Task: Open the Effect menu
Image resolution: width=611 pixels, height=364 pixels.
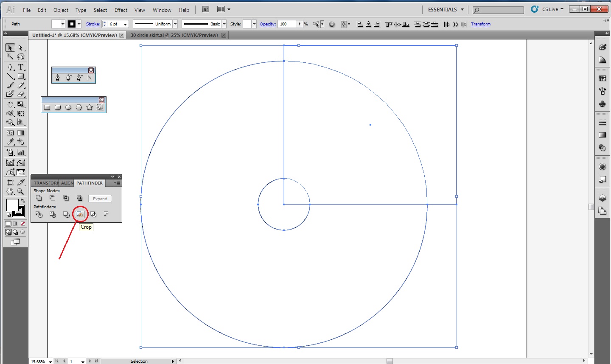Action: pyautogui.click(x=121, y=10)
